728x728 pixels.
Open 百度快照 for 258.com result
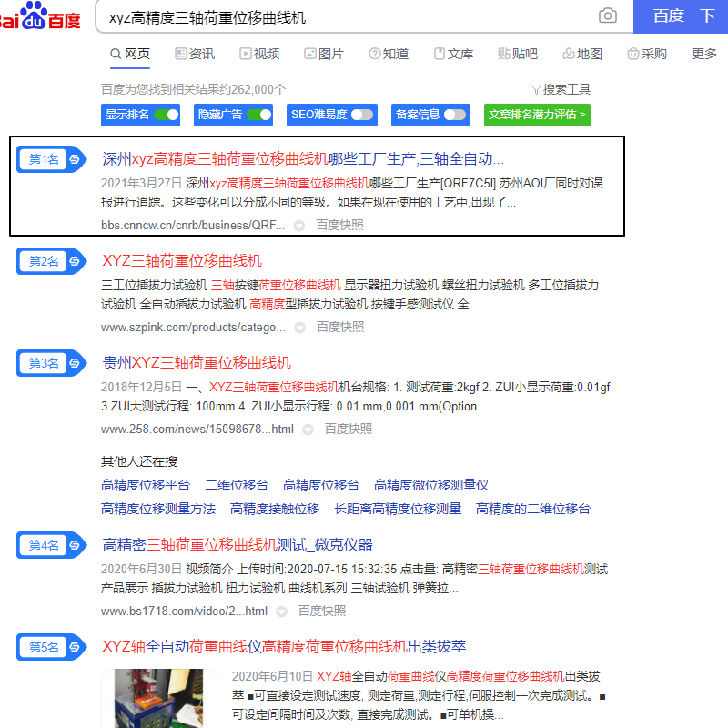pyautogui.click(x=349, y=429)
